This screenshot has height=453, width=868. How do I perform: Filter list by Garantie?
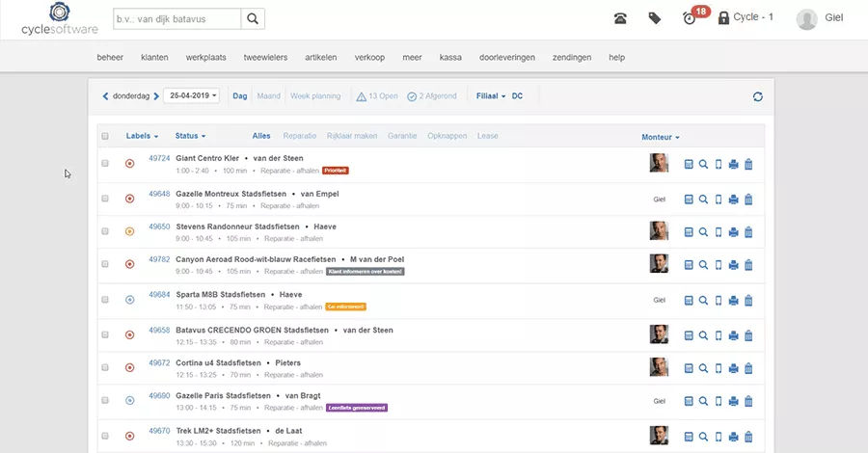click(402, 136)
